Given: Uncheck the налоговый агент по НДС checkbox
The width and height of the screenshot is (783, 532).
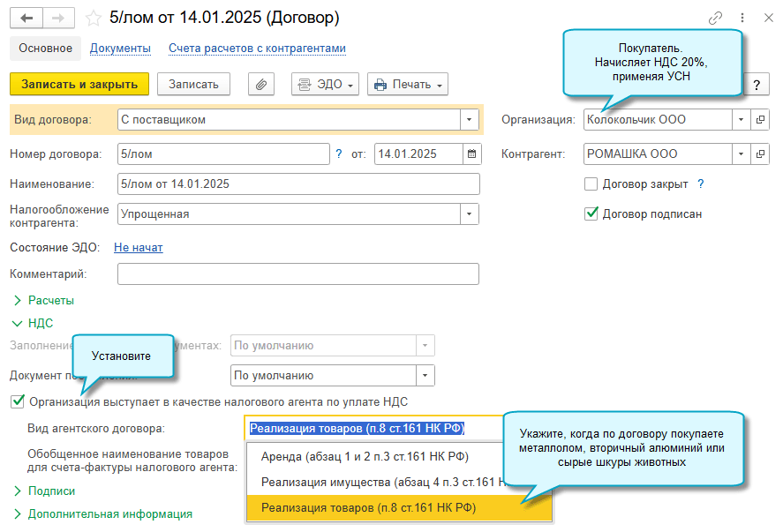Looking at the screenshot, I should (17, 401).
